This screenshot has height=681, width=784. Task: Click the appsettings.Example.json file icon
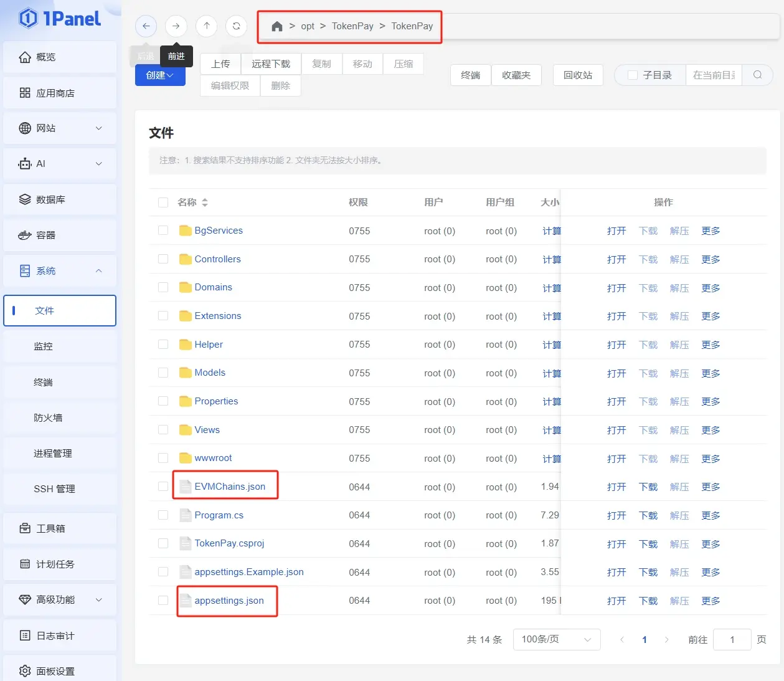click(185, 572)
